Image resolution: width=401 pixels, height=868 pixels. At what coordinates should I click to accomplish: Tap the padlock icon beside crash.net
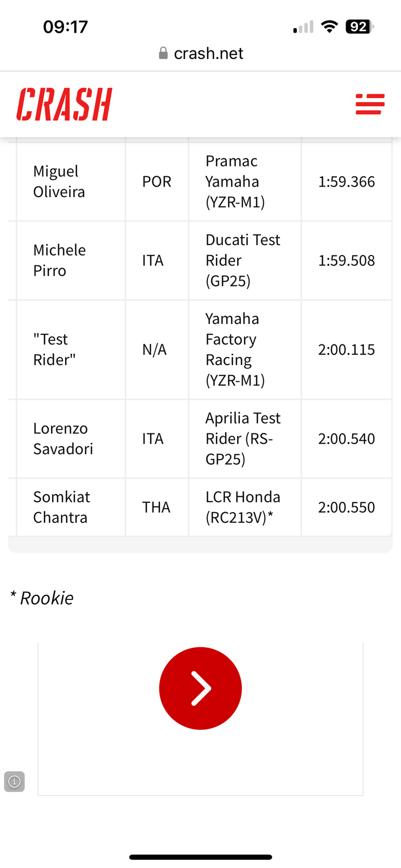pos(163,53)
